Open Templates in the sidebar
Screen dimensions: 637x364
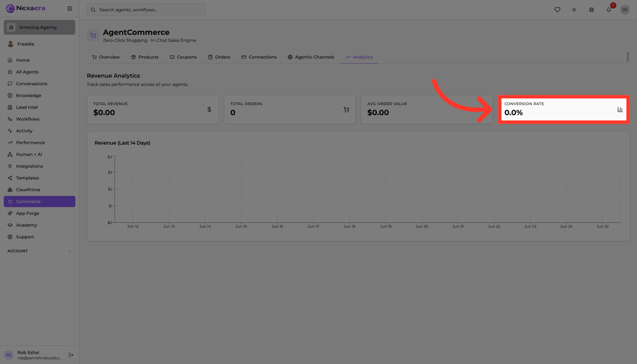tap(40, 178)
